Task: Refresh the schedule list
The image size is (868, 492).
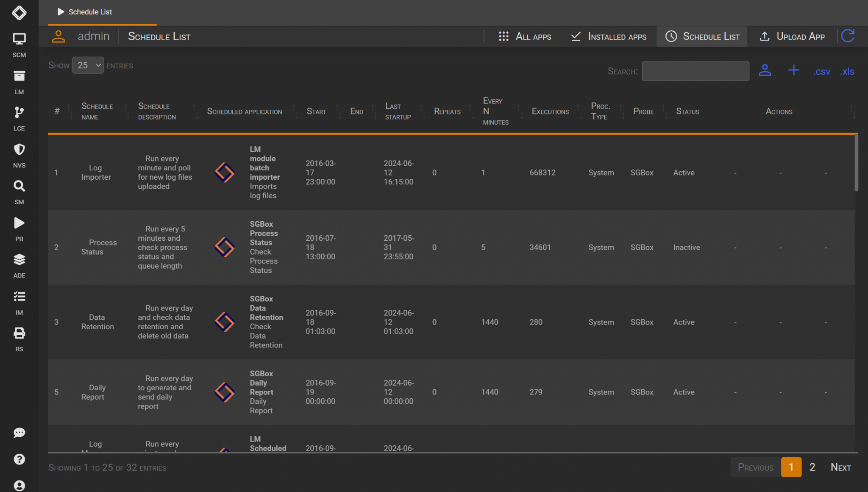Action: [x=848, y=36]
